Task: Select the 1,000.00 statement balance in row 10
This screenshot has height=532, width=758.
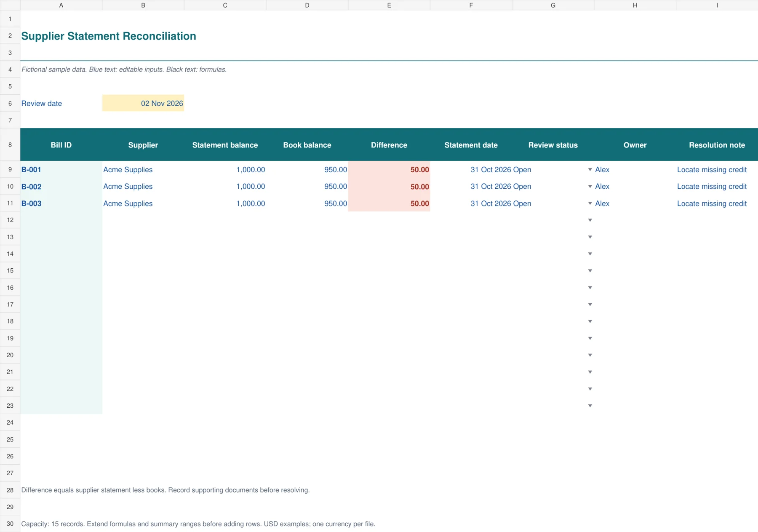Action: point(225,186)
